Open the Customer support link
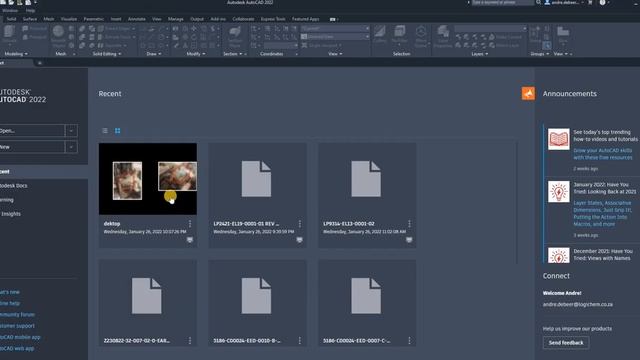The image size is (640, 360). click(17, 326)
